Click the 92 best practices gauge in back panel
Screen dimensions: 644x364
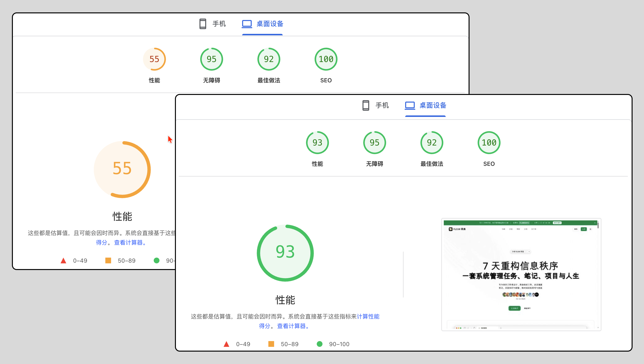pyautogui.click(x=269, y=59)
